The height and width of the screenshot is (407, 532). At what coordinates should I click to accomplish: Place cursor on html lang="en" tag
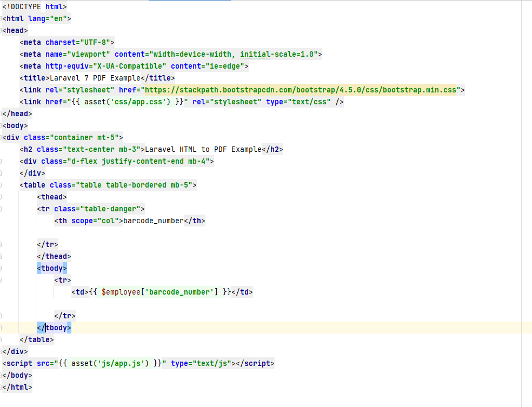(37, 19)
